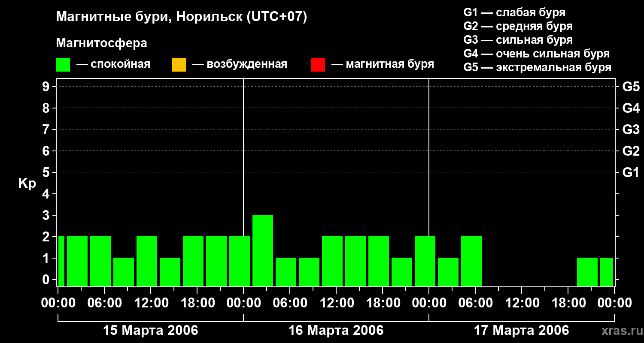The height and width of the screenshot is (343, 644).
Task: Click the '— магнитная буря' legend label
Action: (x=383, y=65)
